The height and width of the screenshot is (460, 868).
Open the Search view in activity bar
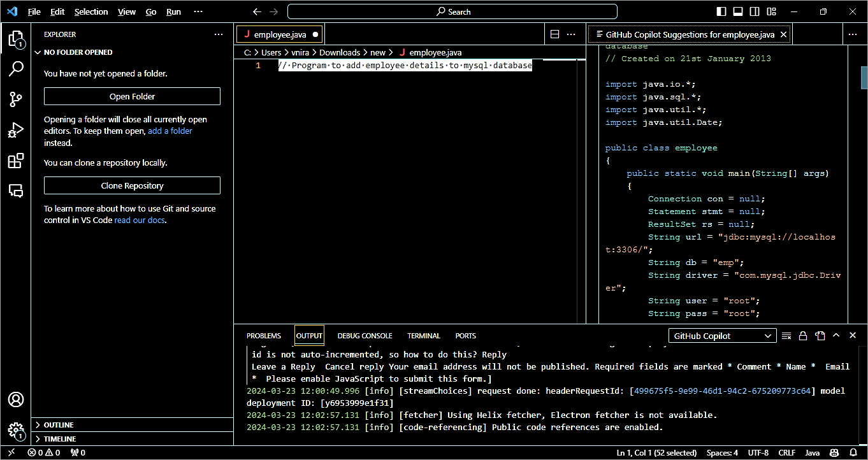(x=15, y=69)
